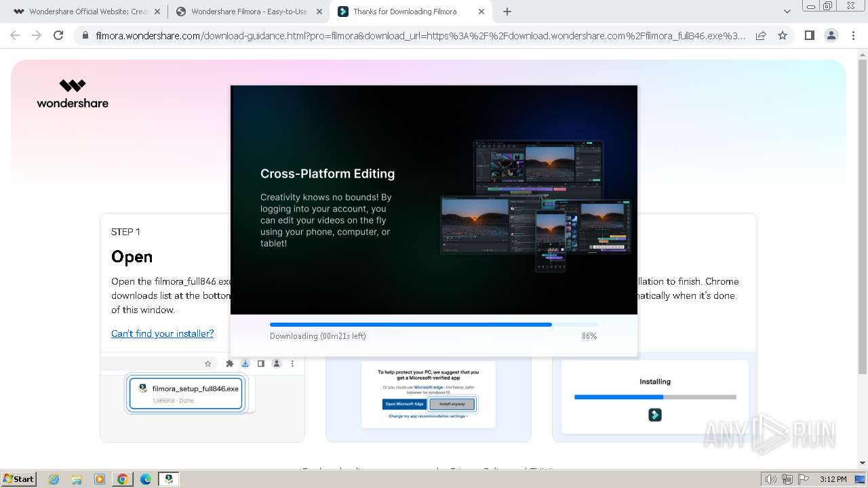This screenshot has height=488, width=868.
Task: Close the Wondershare Official Website tab
Action: 157,12
